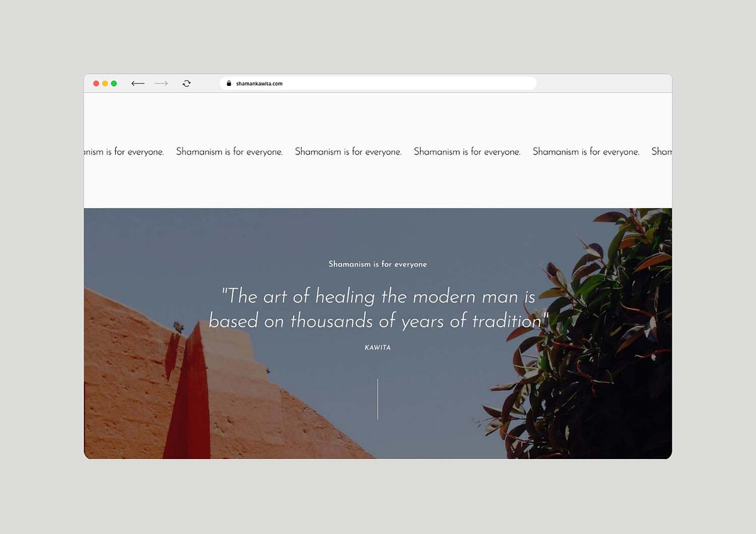
Task: Maximize the window using the green dot
Action: pyautogui.click(x=114, y=83)
